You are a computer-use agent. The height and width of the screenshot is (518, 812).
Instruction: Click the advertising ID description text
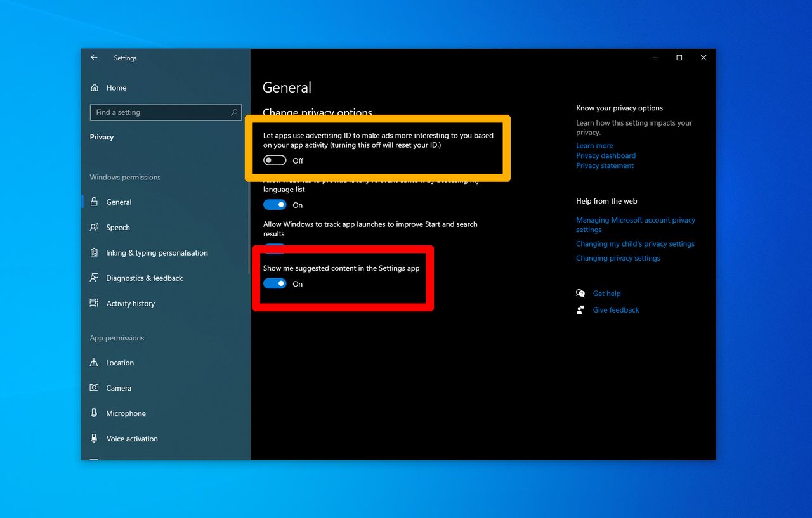[378, 140]
